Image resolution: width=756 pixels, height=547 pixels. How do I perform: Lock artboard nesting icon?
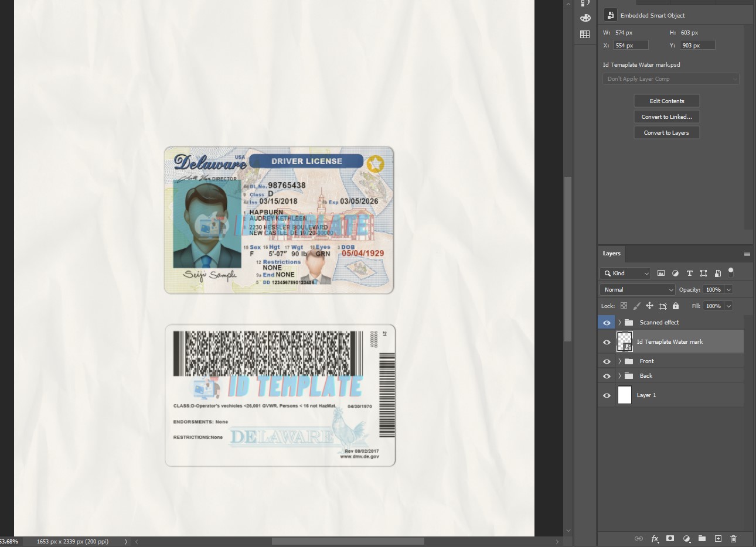pyautogui.click(x=663, y=306)
